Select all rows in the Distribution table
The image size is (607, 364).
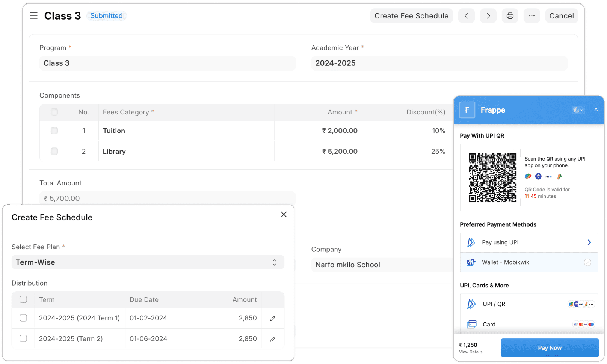point(23,299)
